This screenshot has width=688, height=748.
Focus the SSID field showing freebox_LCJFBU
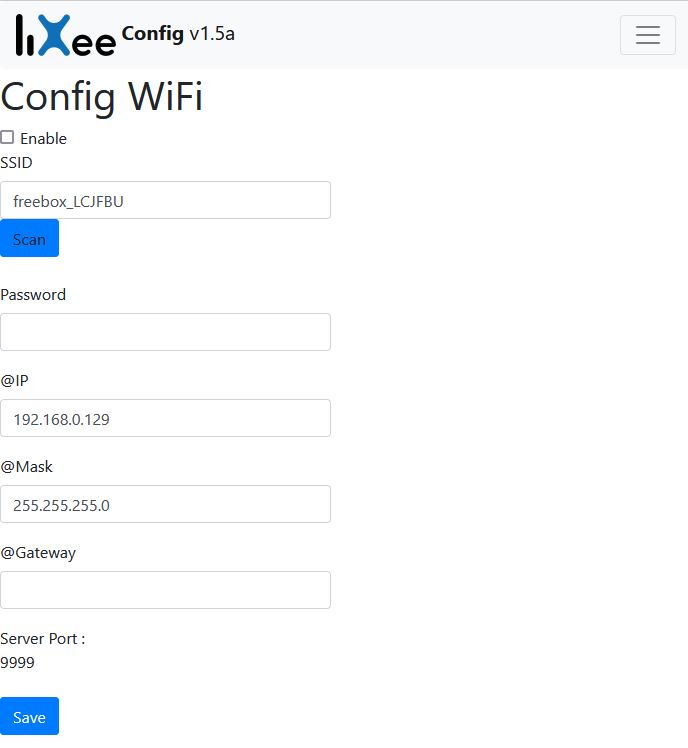(165, 200)
